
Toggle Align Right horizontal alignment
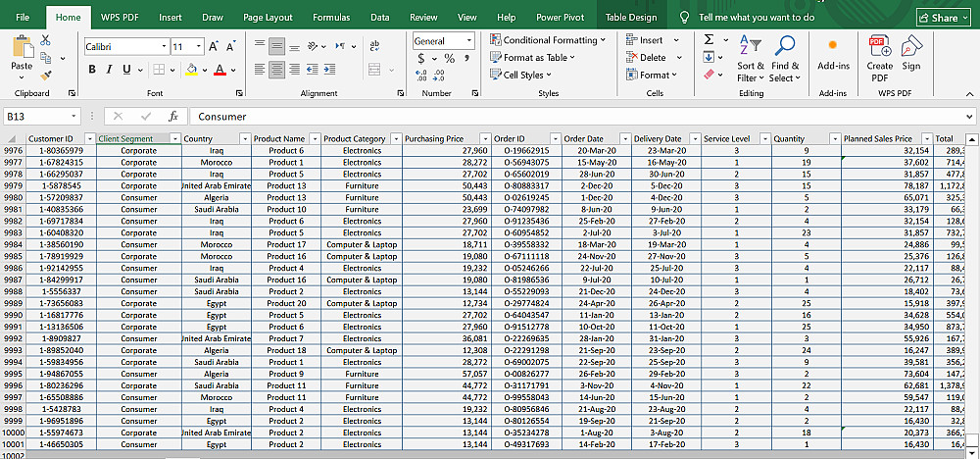click(294, 69)
